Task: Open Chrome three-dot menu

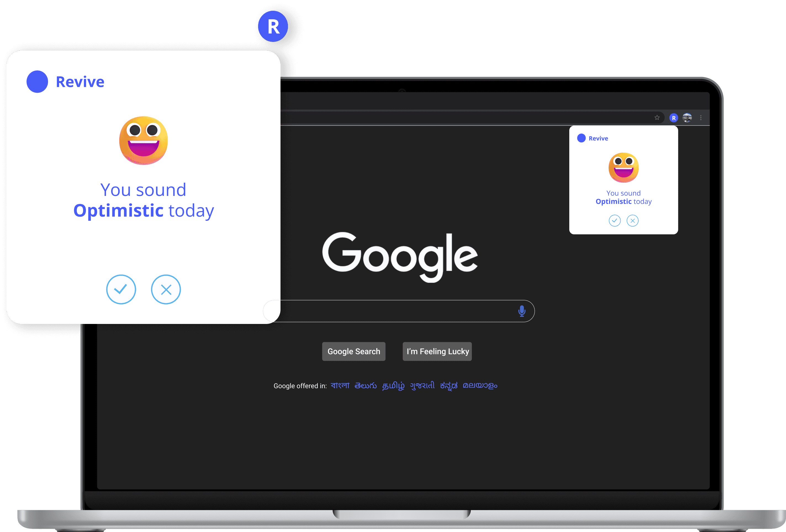Action: pyautogui.click(x=701, y=118)
